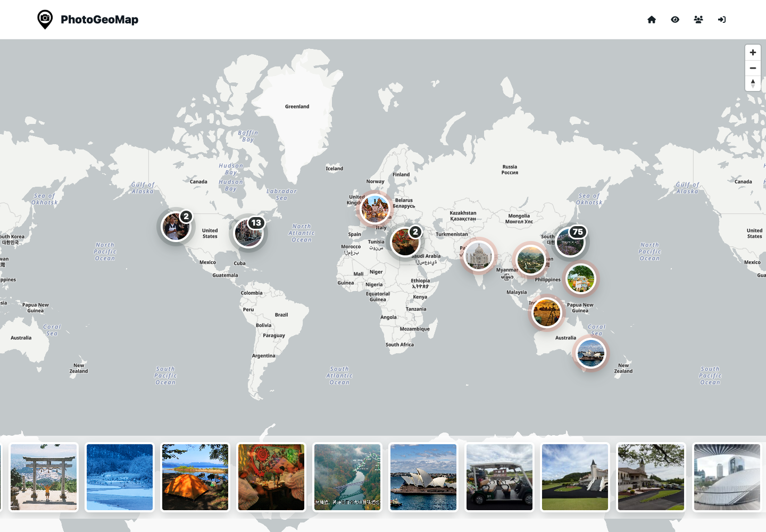Click the Argentina map label

tap(264, 356)
